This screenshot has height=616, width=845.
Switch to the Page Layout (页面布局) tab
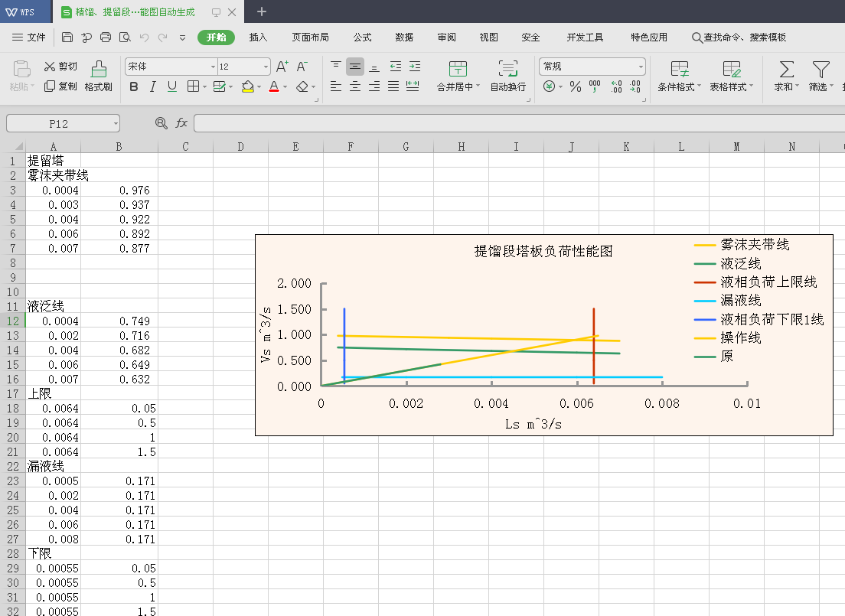(x=311, y=37)
